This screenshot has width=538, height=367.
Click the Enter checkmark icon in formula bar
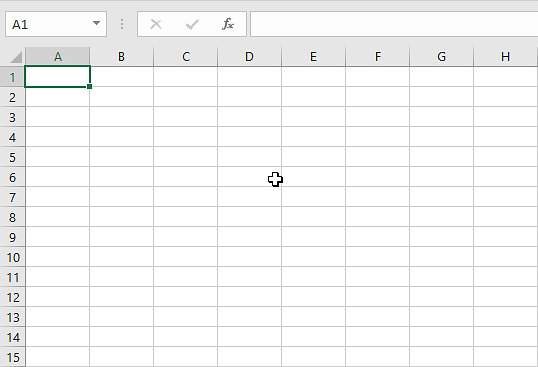[x=192, y=24]
